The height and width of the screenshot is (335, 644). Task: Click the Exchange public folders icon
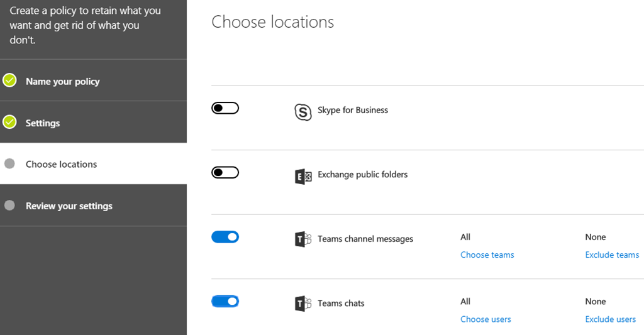tap(303, 177)
